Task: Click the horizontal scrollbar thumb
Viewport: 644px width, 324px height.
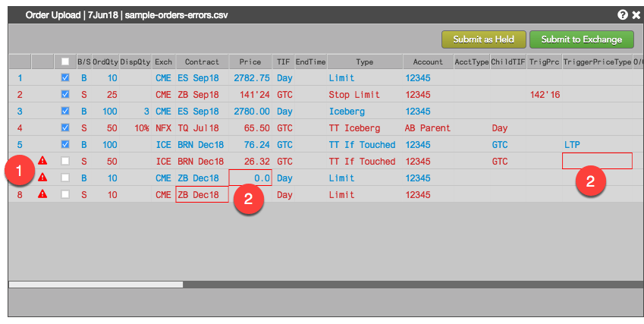Action: [x=96, y=285]
